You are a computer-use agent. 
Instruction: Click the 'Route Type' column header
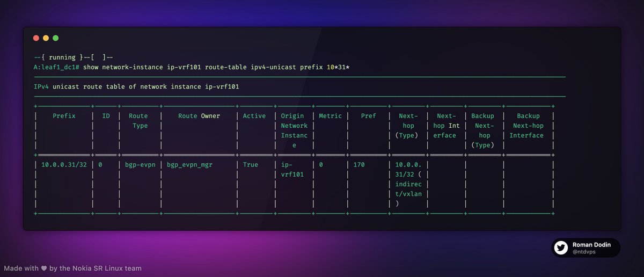pyautogui.click(x=138, y=121)
